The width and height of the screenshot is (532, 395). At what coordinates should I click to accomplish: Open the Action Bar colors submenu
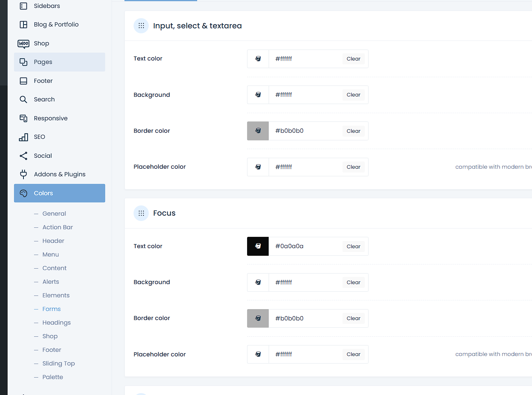[x=58, y=227]
